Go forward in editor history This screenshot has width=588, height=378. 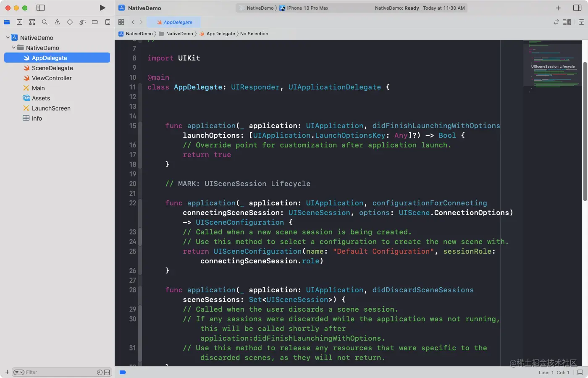click(x=141, y=22)
